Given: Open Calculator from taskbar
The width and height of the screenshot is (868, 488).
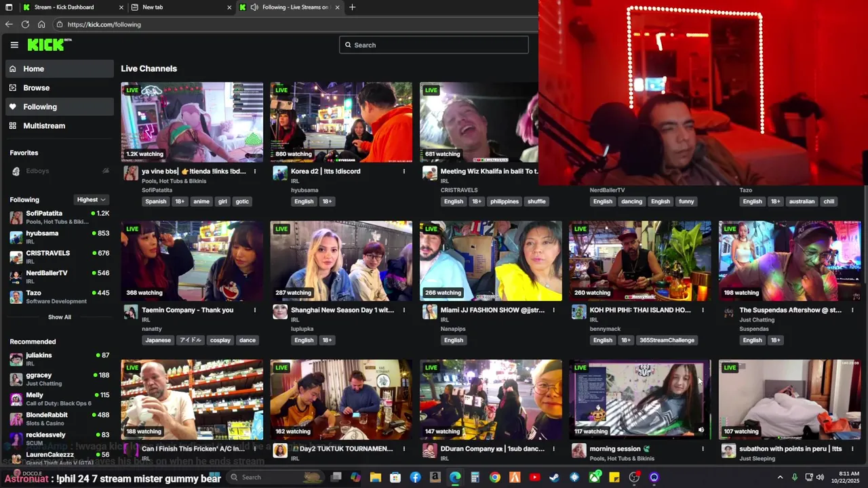Looking at the screenshot, I should (475, 477).
